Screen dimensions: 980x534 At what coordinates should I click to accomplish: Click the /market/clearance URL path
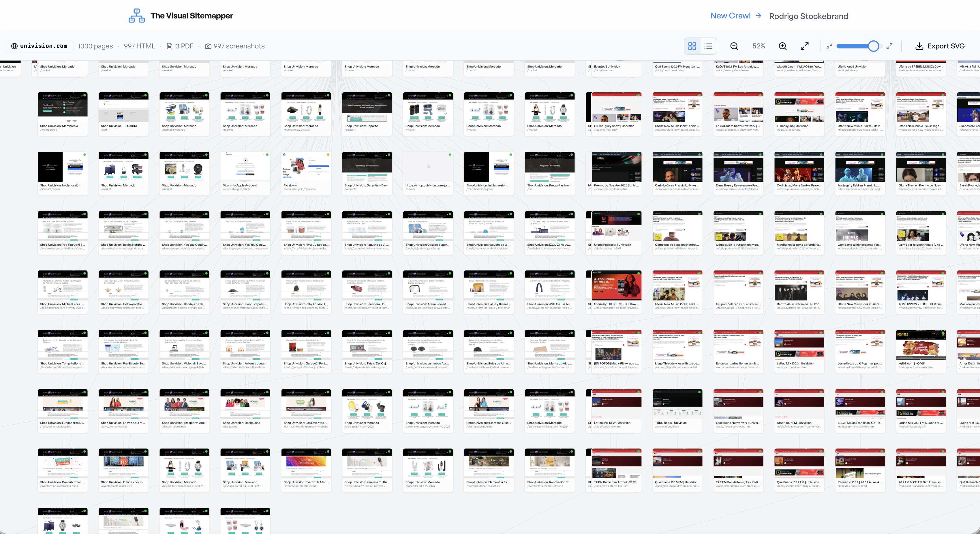coord(174,130)
